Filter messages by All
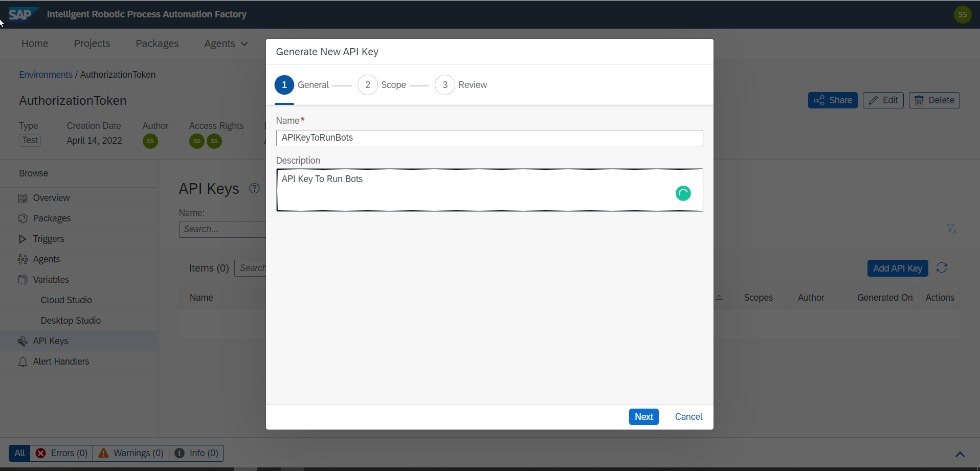 pos(19,453)
